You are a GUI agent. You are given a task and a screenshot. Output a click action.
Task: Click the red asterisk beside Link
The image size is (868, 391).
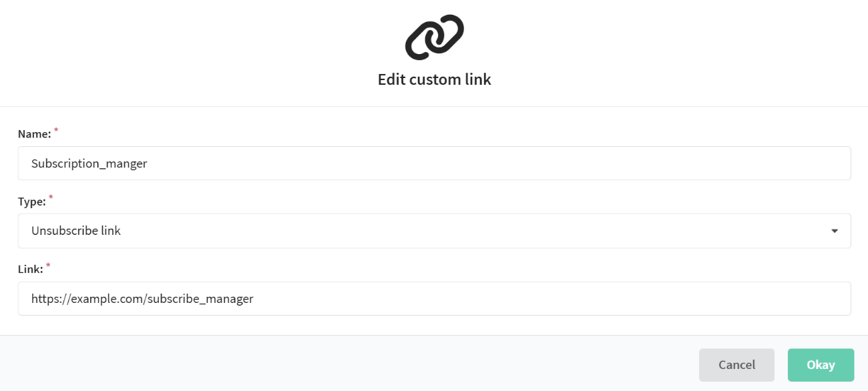[48, 266]
